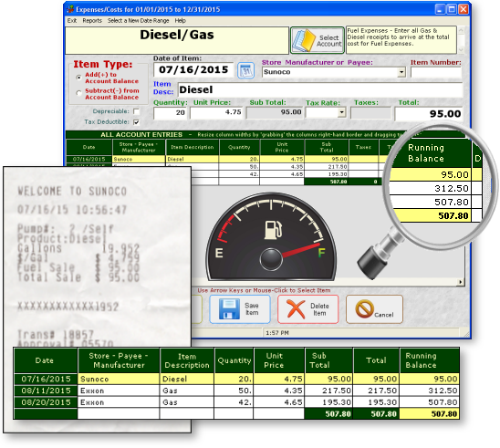Expand the Tax Rate dropdown

pos(342,112)
